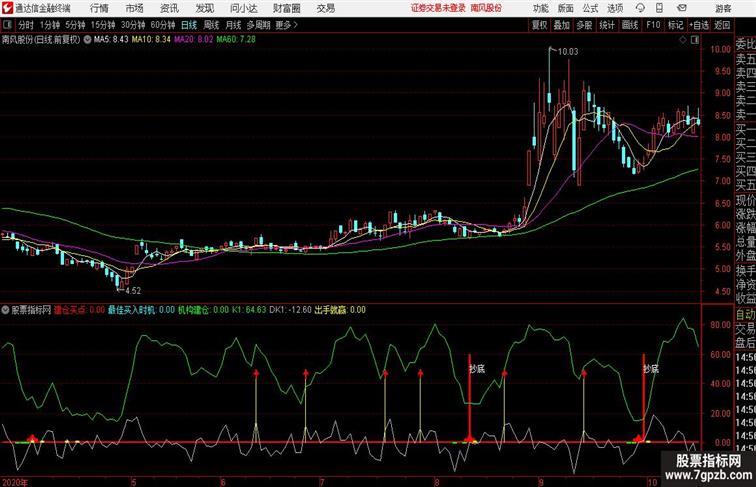The image size is (756, 487).
Task: Click the 机构建仓 indicator label
Action: coord(194,310)
